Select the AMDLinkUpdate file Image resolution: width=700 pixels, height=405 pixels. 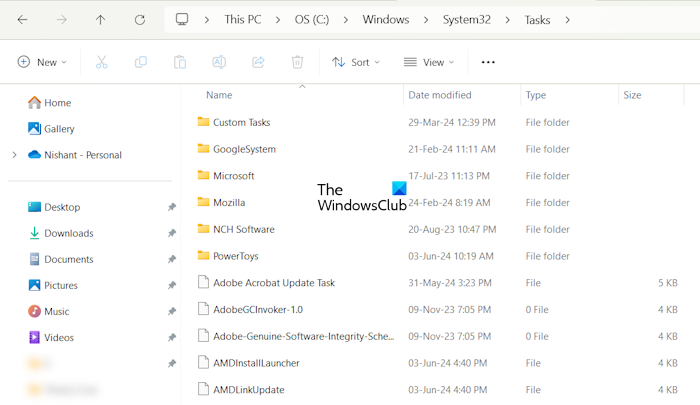click(x=249, y=390)
